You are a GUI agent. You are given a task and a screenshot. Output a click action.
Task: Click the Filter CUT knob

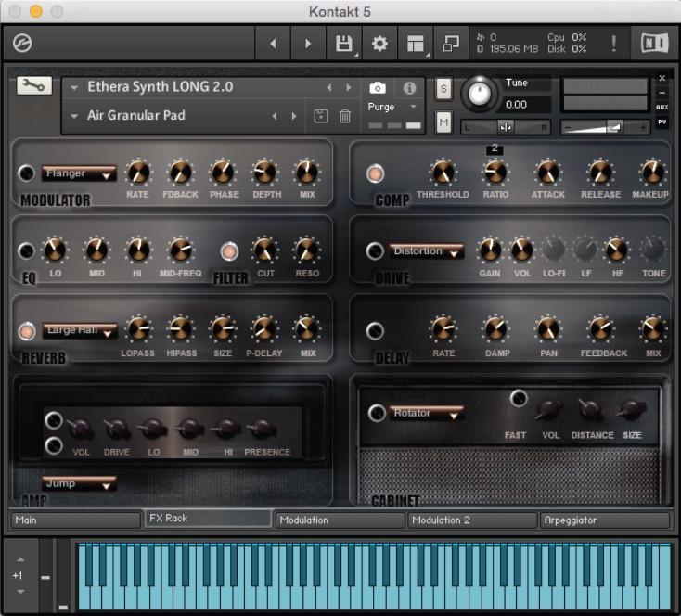click(264, 250)
